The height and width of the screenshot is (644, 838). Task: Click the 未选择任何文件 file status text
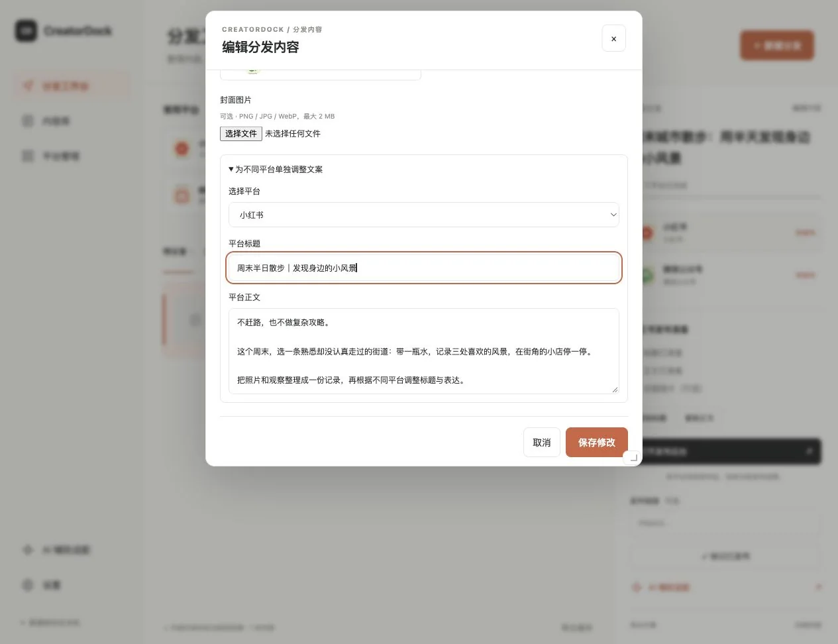click(293, 133)
